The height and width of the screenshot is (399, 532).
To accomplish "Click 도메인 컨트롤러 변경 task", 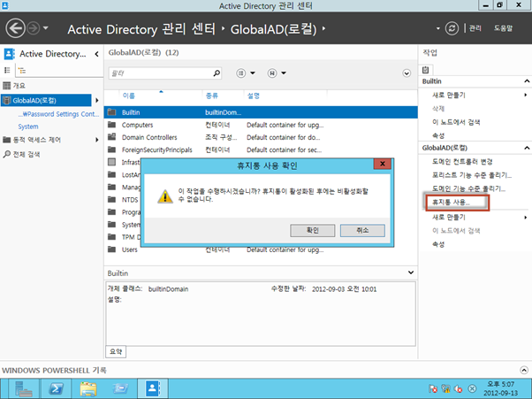I will click(x=462, y=162).
